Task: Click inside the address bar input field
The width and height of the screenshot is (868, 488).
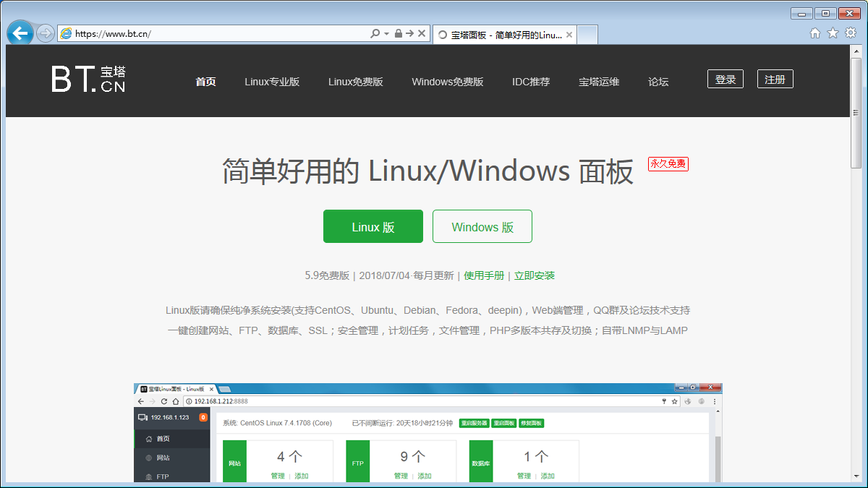Action: point(217,33)
